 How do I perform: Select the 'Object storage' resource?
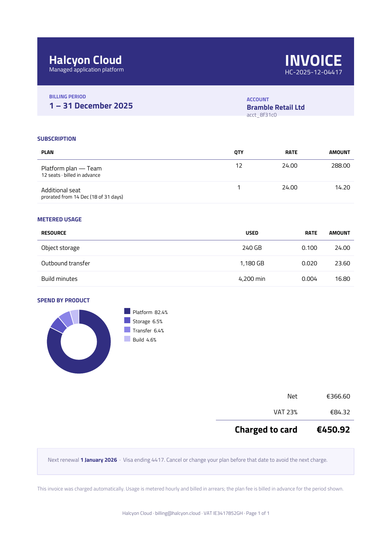tap(60, 248)
